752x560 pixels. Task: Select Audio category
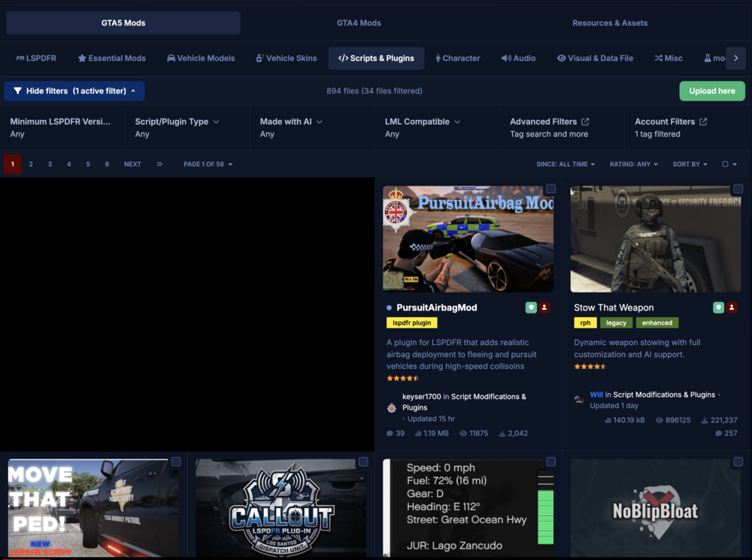click(518, 58)
